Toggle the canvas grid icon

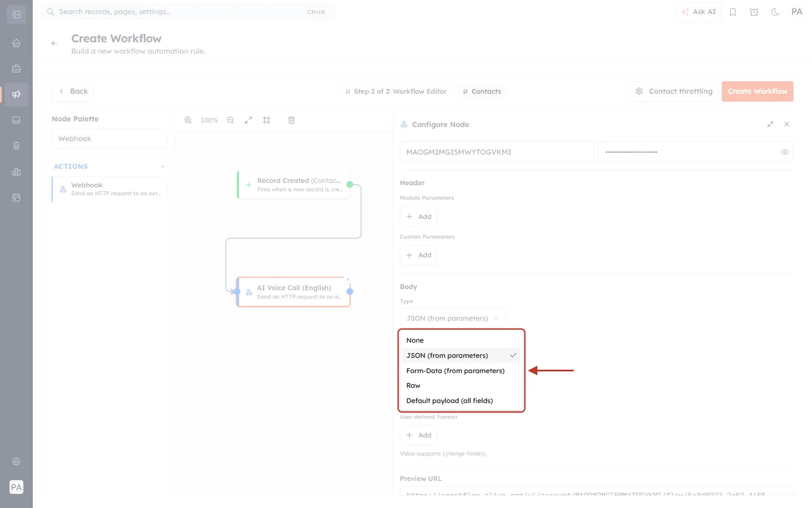(267, 120)
